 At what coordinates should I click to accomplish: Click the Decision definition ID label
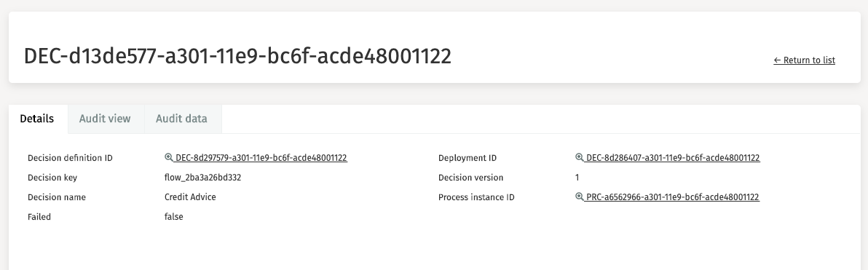71,158
